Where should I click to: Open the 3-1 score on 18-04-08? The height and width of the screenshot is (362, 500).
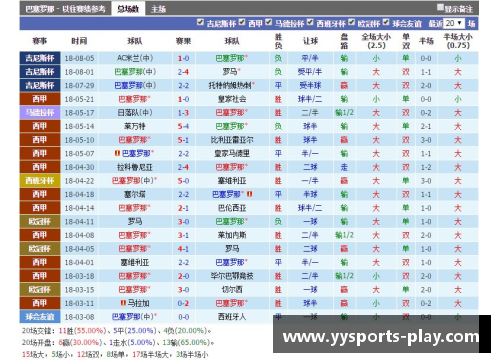pyautogui.click(x=183, y=235)
